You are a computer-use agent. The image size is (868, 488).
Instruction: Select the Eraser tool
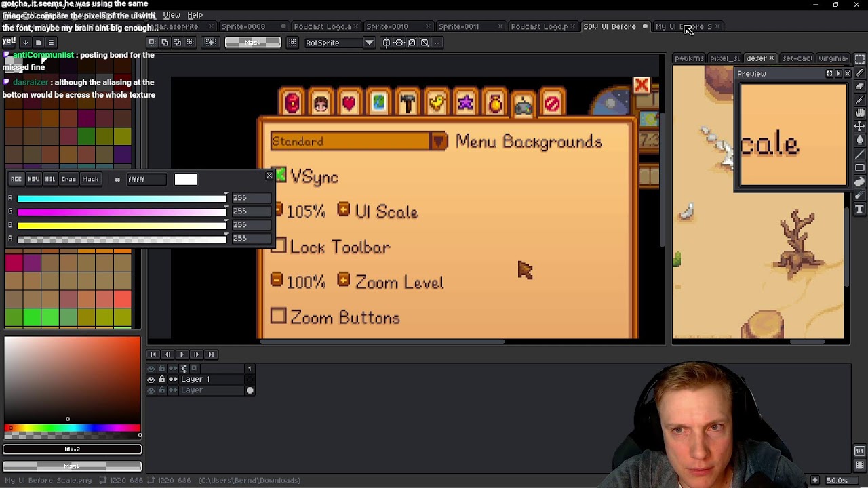tap(860, 86)
